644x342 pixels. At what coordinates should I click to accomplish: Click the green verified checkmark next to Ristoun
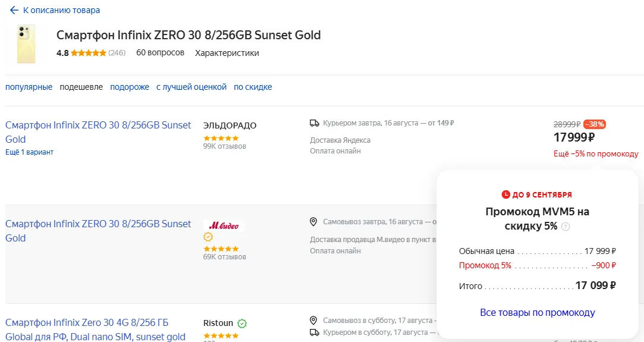(x=242, y=324)
